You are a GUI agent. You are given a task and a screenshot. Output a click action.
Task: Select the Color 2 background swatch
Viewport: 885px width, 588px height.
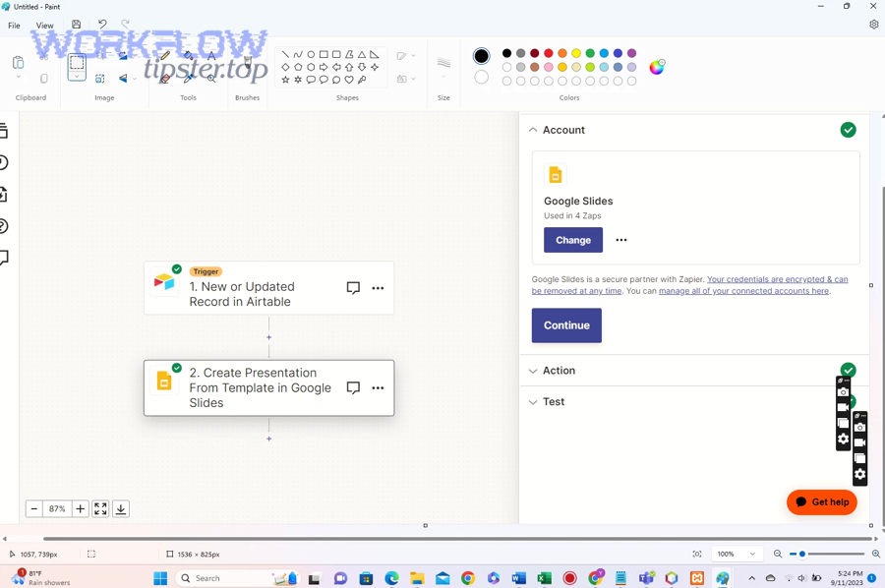click(482, 77)
